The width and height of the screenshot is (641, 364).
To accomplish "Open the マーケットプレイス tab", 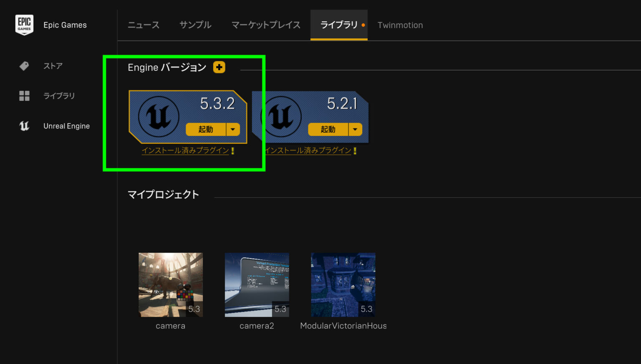I will (265, 25).
